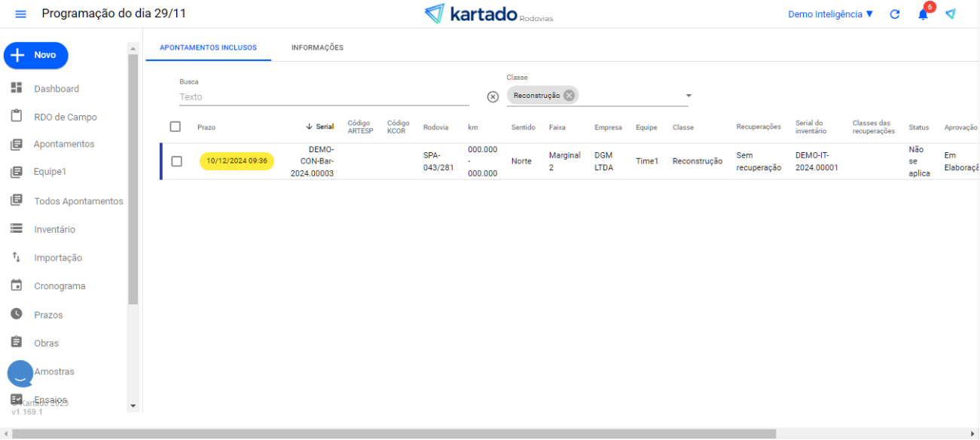980x440 pixels.
Task: Sort by the Serial column header
Action: click(321, 127)
